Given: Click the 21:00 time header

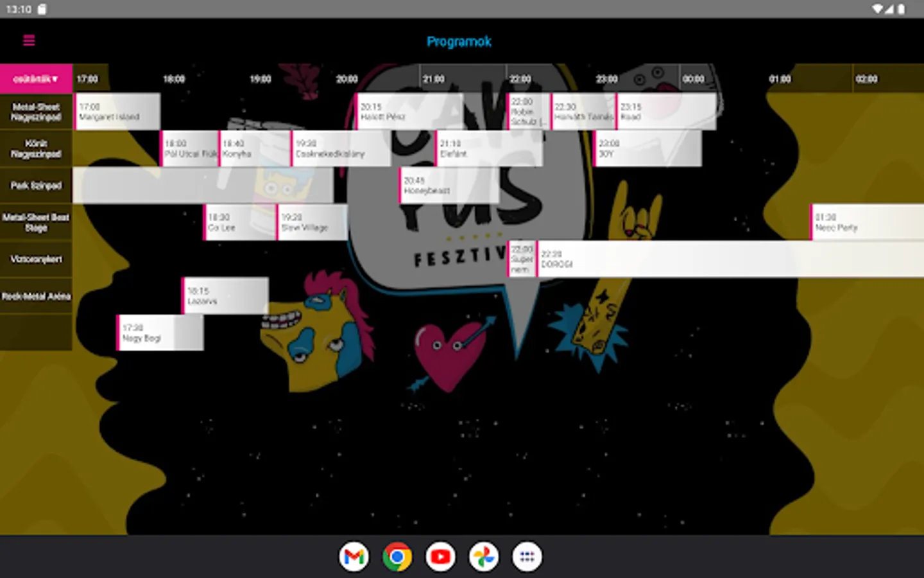Looking at the screenshot, I should 434,79.
